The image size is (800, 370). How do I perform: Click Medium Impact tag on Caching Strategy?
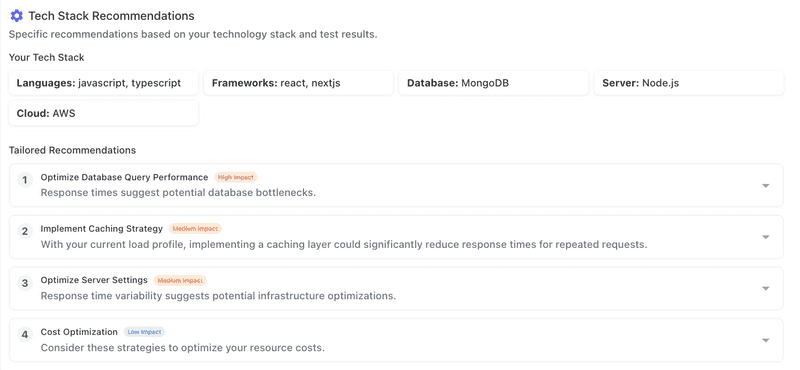tap(195, 229)
